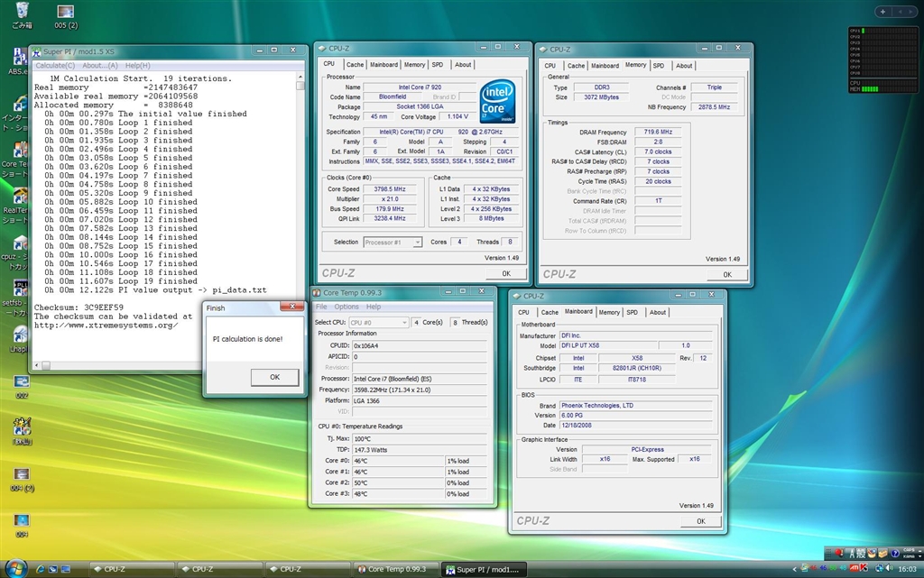This screenshot has height=578, width=924.
Task: Open the Help(H) menu in Super PI
Action: point(137,65)
